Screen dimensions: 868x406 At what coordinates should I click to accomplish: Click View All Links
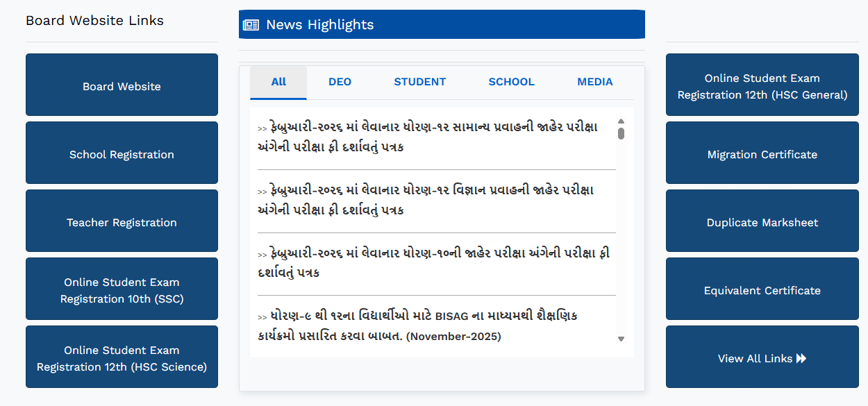click(x=762, y=357)
